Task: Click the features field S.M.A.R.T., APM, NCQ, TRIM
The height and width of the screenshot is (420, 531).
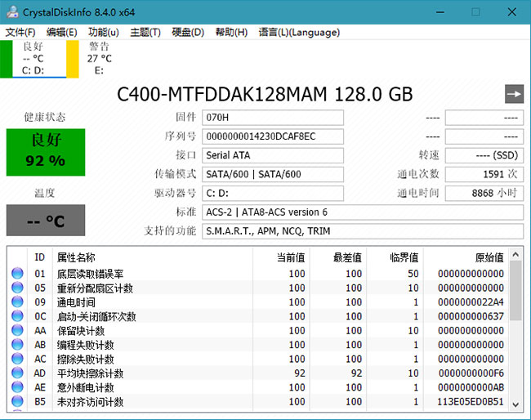Action: (363, 231)
